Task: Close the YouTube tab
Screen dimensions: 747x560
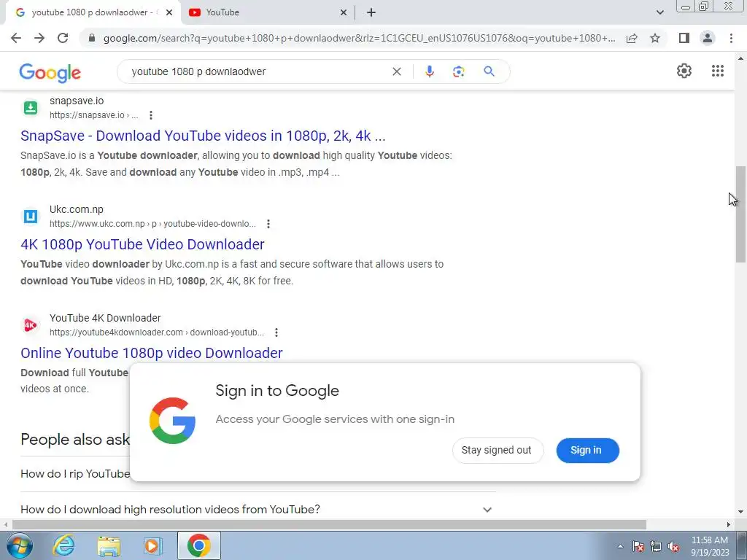Action: click(344, 12)
